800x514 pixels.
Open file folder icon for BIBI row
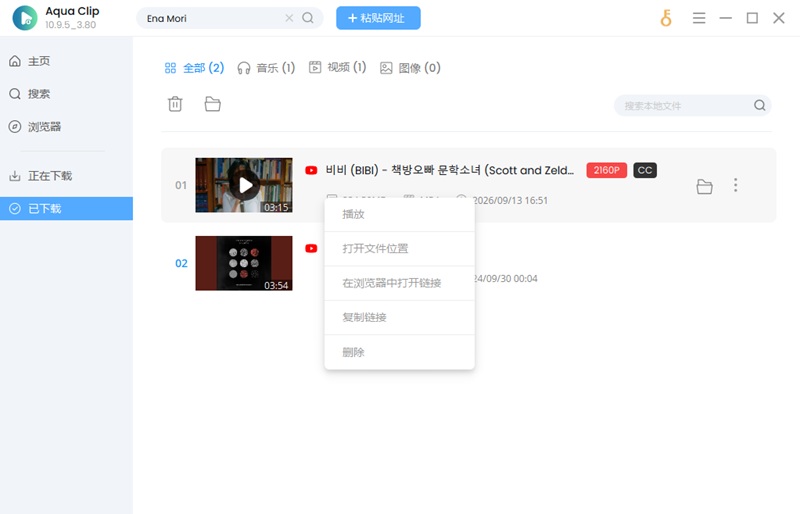pyautogui.click(x=705, y=186)
